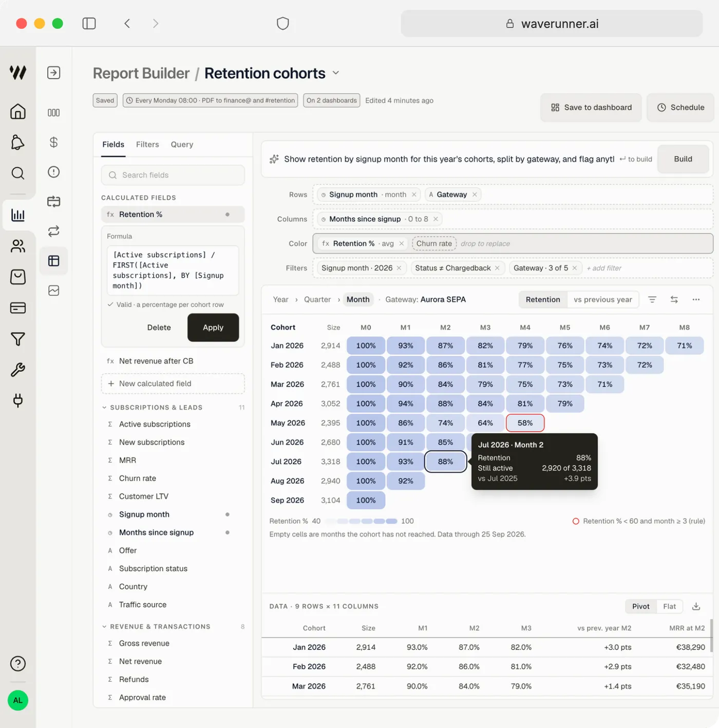Download the data table
The height and width of the screenshot is (728, 719).
pyautogui.click(x=696, y=606)
